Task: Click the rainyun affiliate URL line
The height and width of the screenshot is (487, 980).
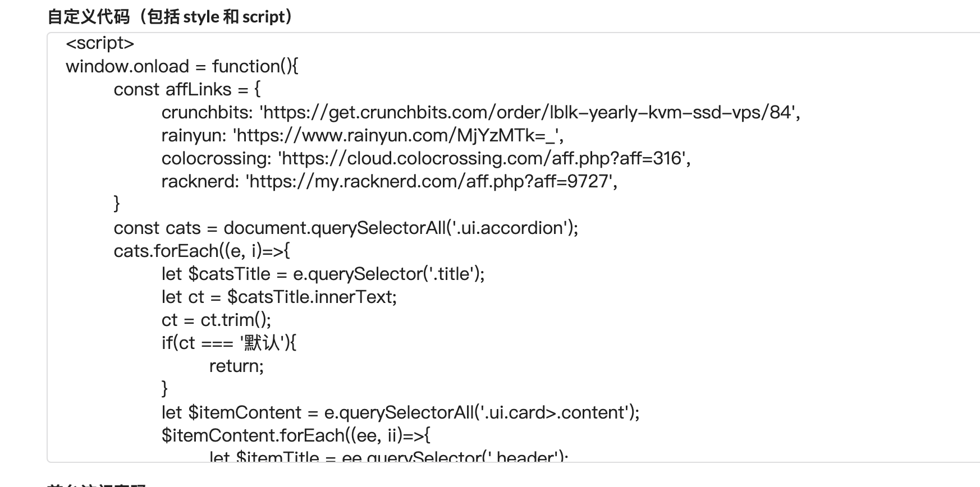Action: coord(362,135)
